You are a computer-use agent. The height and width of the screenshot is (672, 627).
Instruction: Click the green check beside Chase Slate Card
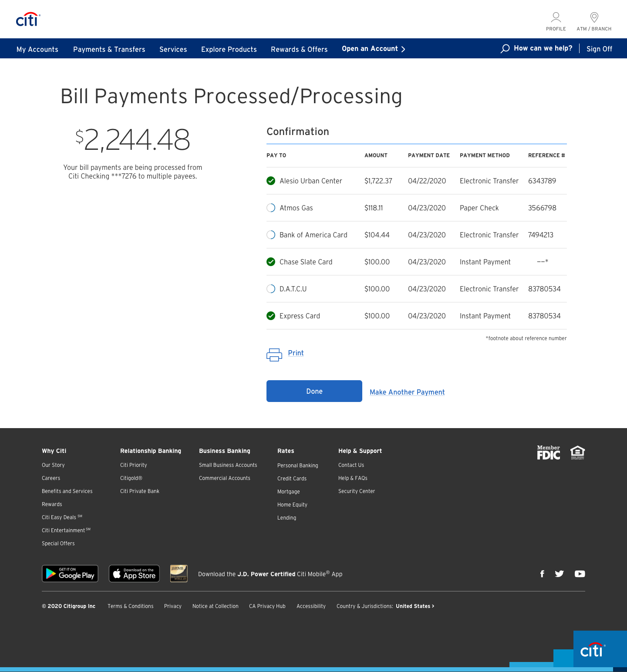tap(271, 262)
